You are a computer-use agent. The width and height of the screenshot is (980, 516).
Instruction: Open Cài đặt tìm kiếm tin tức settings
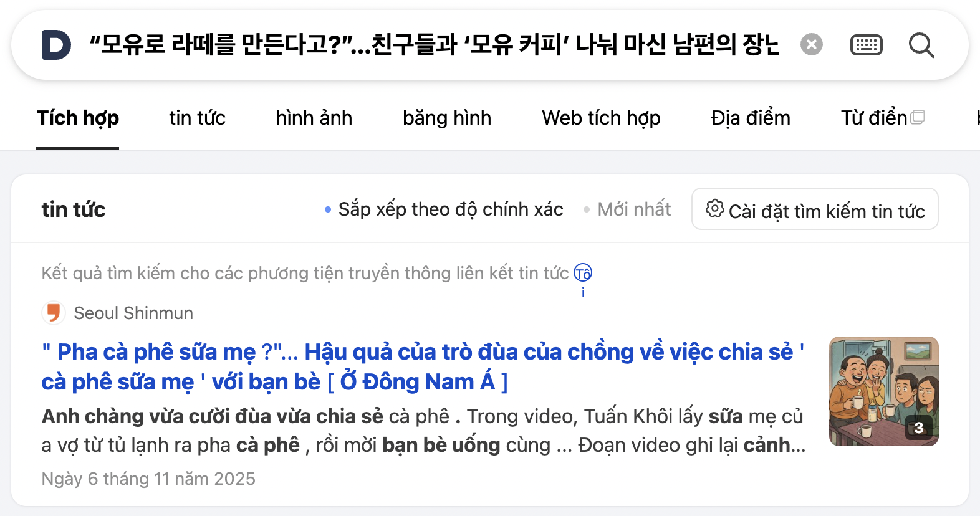(814, 211)
